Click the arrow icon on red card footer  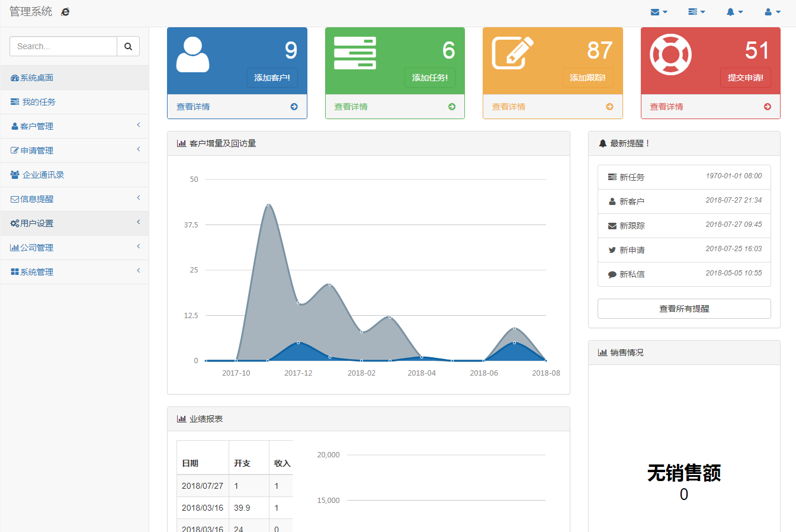pos(768,107)
